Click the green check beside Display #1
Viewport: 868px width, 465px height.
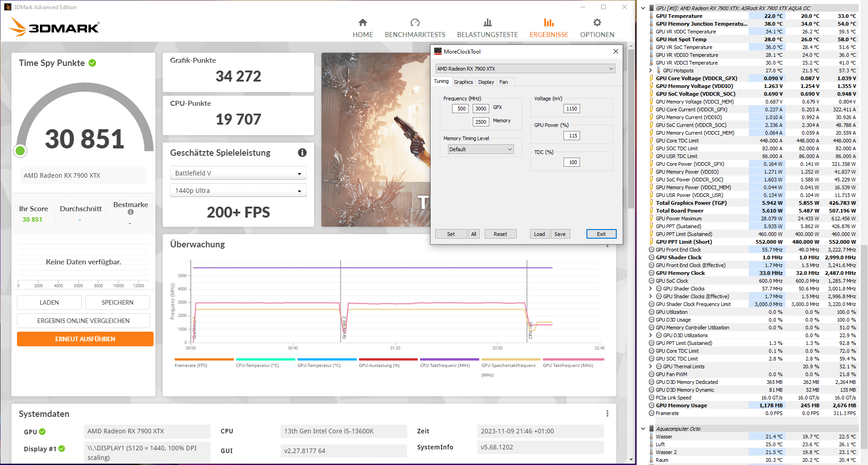tap(62, 449)
